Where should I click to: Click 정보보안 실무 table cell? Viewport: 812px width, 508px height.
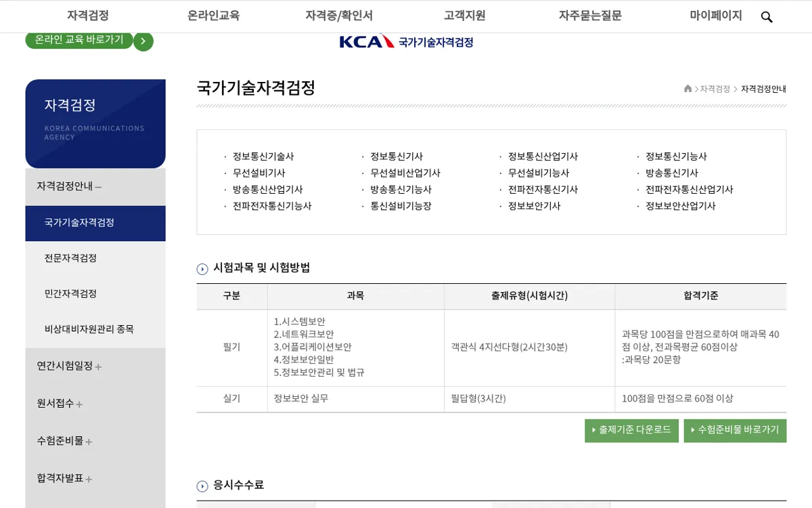(356, 399)
